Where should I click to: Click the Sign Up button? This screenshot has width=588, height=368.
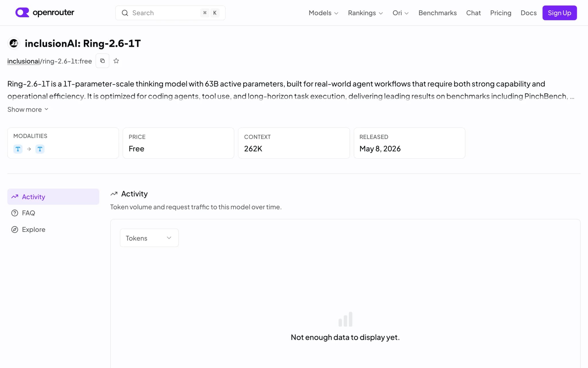pos(560,13)
